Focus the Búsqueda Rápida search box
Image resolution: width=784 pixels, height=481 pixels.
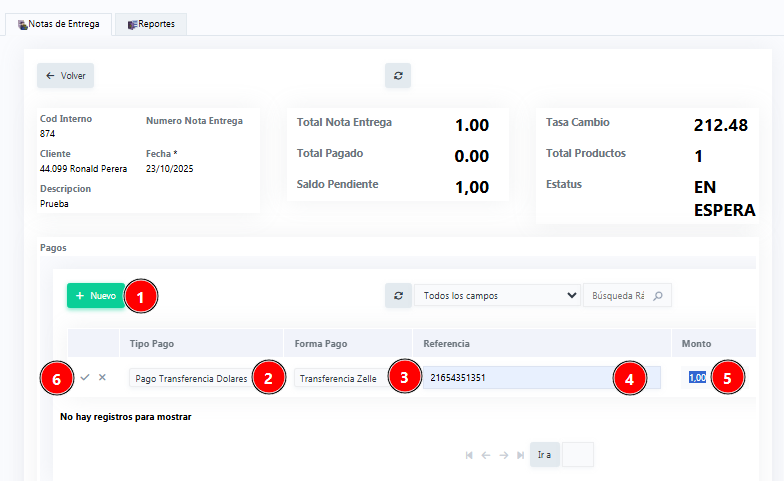[617, 296]
